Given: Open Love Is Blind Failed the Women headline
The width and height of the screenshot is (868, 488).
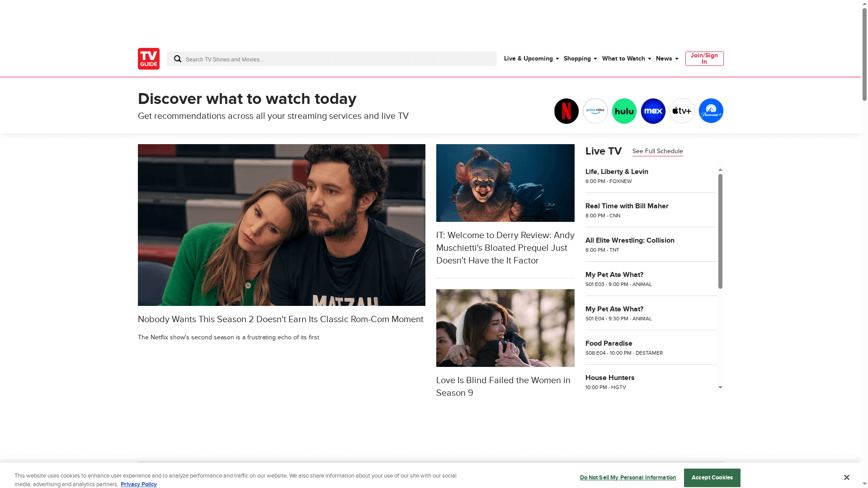Looking at the screenshot, I should [x=503, y=387].
